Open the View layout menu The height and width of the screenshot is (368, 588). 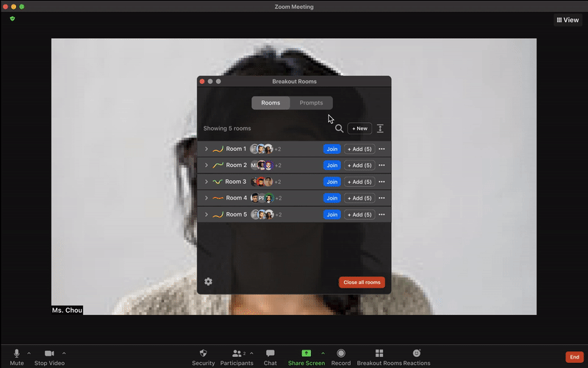567,20
